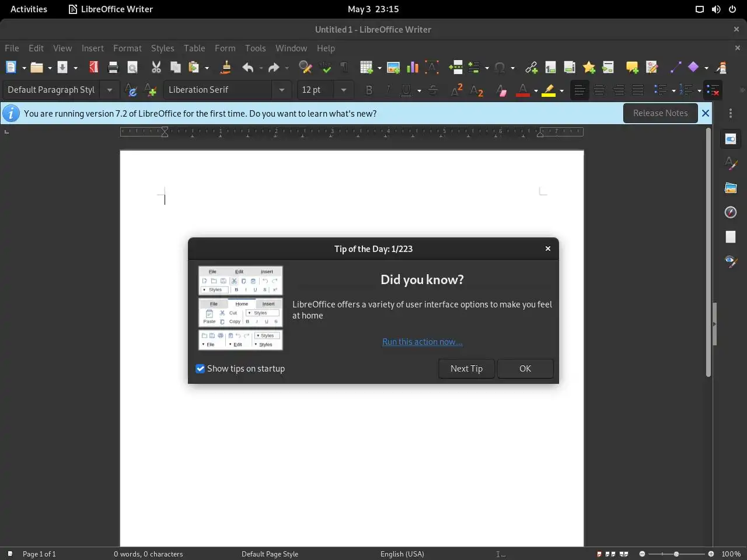Open sidebar Gallery panel

point(731,188)
